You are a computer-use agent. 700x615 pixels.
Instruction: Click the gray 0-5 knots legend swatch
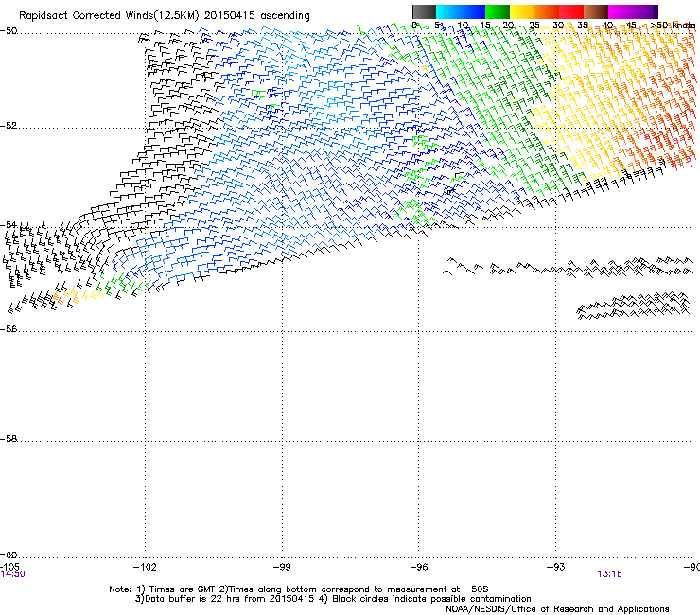coord(424,11)
